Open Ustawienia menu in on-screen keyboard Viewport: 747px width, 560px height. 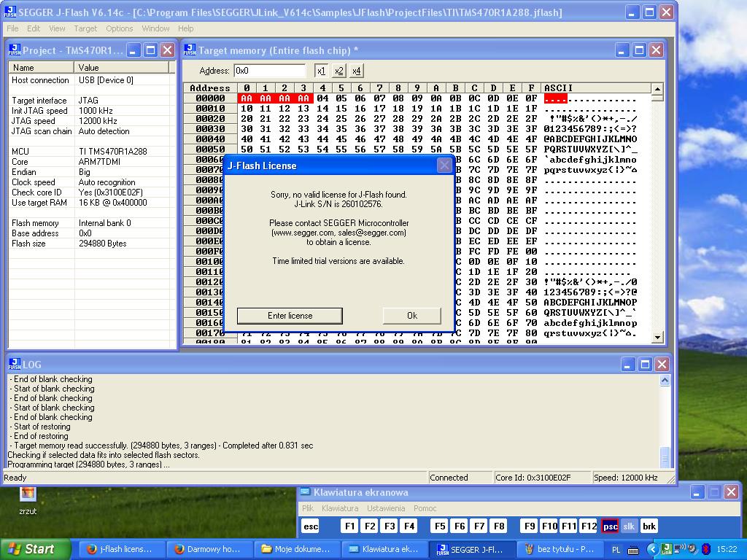click(x=386, y=508)
